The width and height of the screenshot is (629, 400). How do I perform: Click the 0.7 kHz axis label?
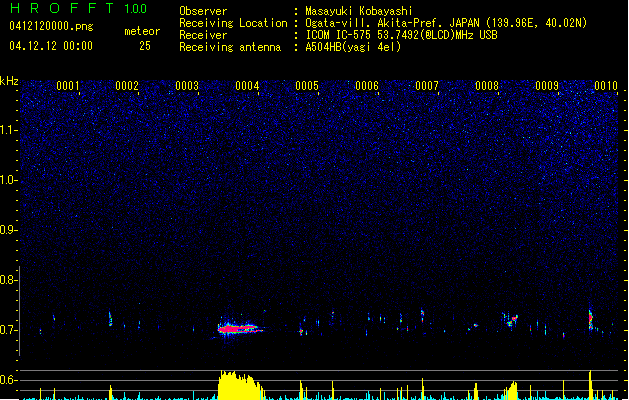click(8, 330)
